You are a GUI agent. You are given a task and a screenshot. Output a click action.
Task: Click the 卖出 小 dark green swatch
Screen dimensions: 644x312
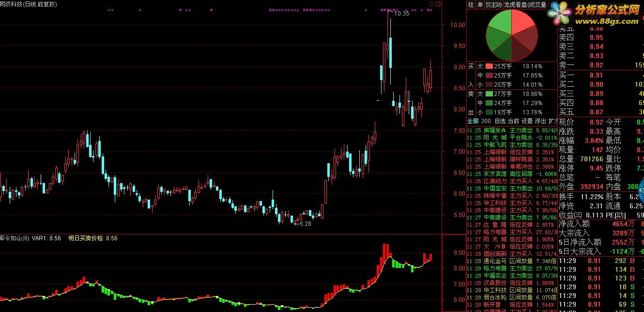pos(489,112)
